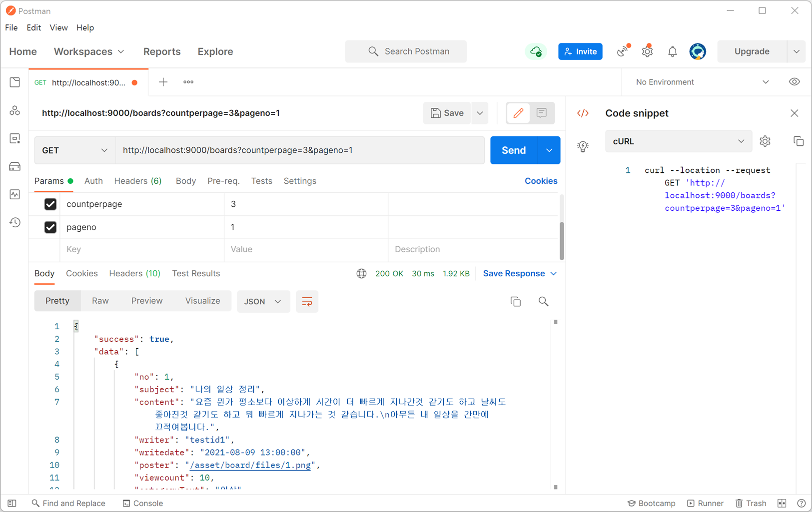Open the /asset/board/files/1.png link
The image size is (812, 512).
(250, 465)
